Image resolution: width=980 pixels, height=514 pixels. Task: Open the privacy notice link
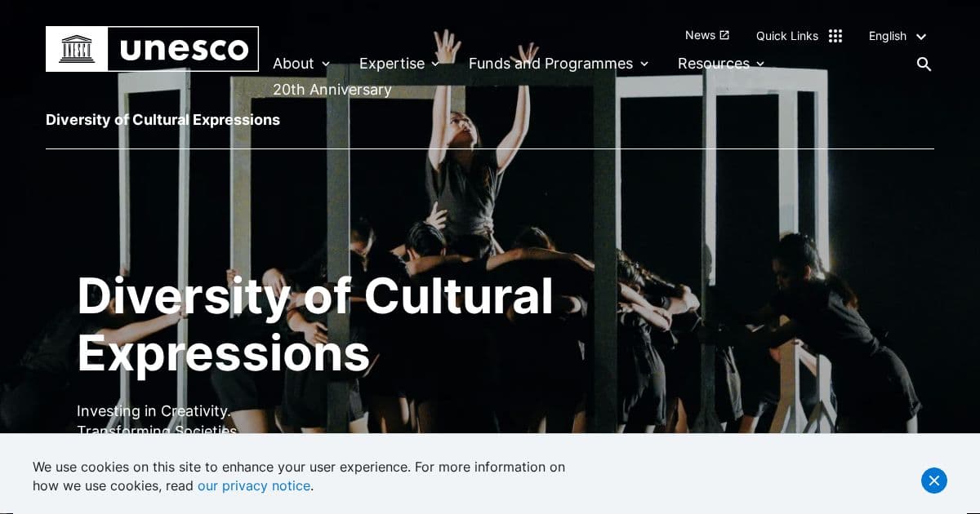(254, 485)
